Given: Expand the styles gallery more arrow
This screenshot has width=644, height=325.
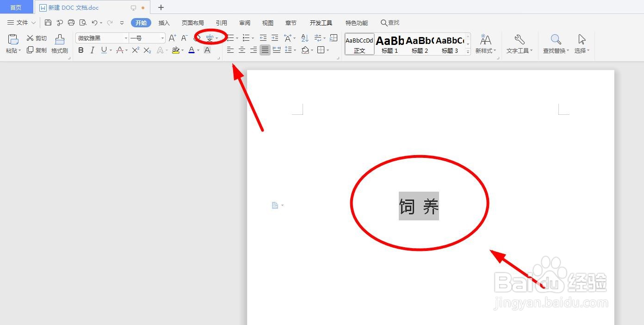Looking at the screenshot, I should pos(468,52).
